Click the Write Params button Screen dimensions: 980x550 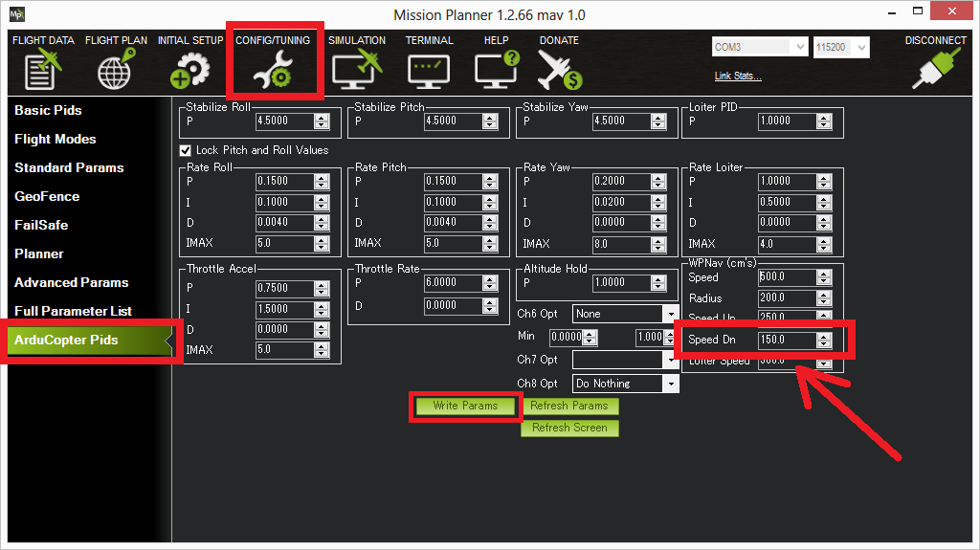tap(465, 406)
